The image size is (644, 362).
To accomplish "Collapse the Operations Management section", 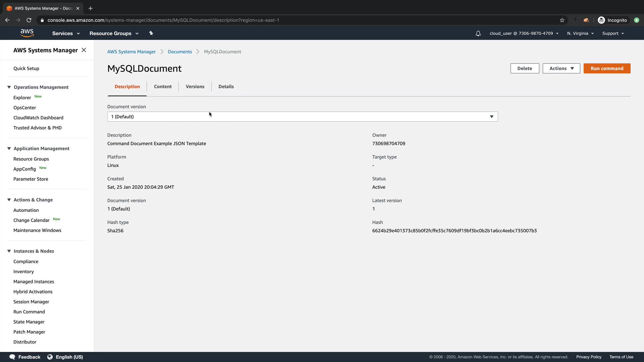I will (9, 87).
